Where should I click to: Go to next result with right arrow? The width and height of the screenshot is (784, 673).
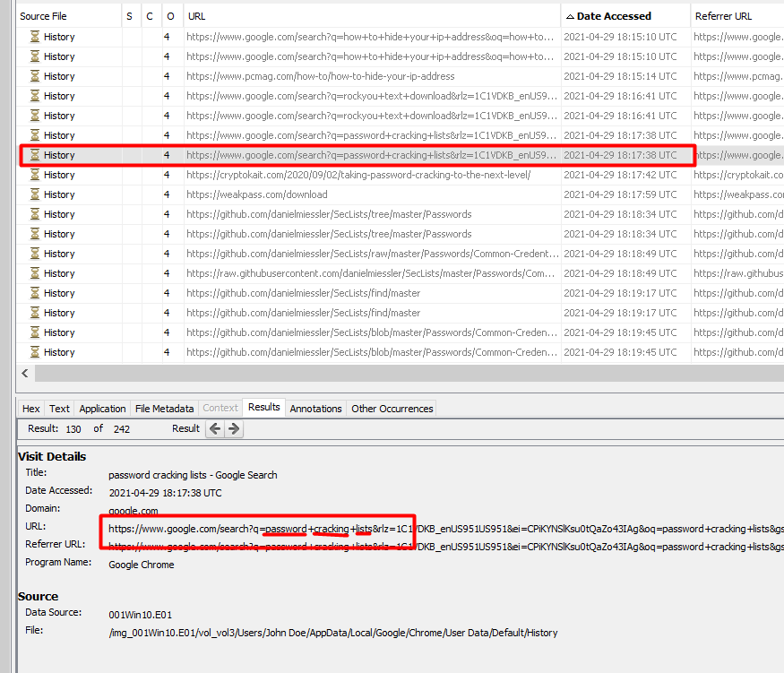click(234, 429)
